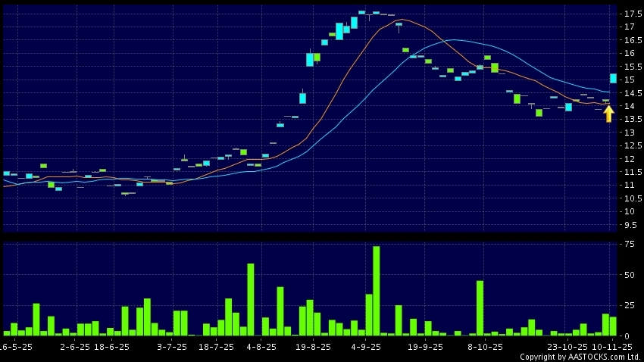Select the 8-10-25 date label
Image resolution: width=644 pixels, height=362 pixels.
click(x=485, y=346)
